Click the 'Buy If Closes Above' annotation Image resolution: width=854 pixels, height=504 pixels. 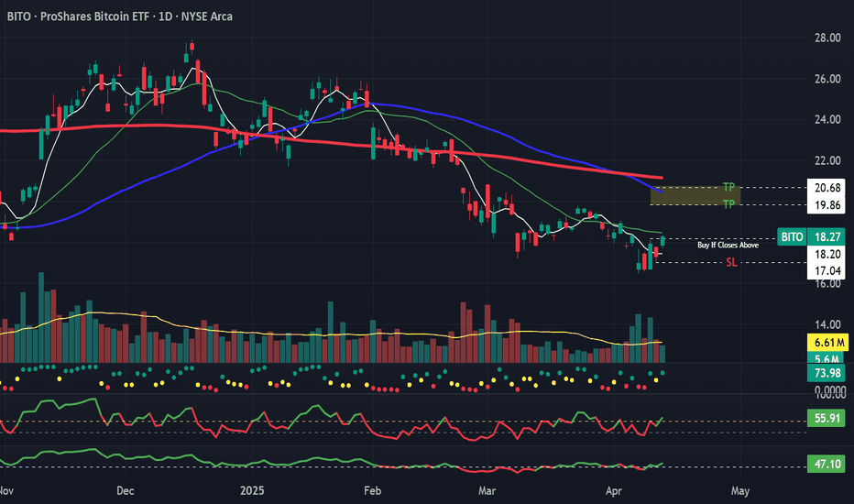click(x=728, y=246)
